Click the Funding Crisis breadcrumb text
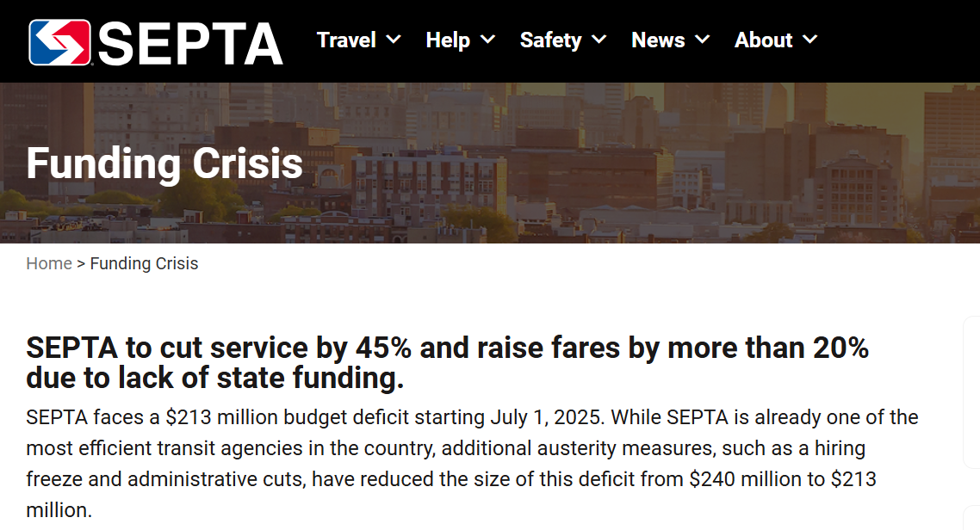The width and height of the screenshot is (980, 530). (x=144, y=263)
